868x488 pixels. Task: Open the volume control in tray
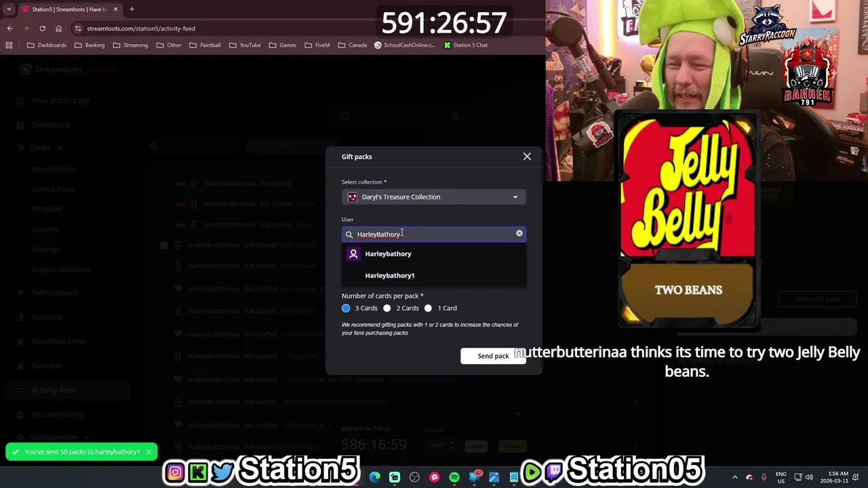point(810,477)
